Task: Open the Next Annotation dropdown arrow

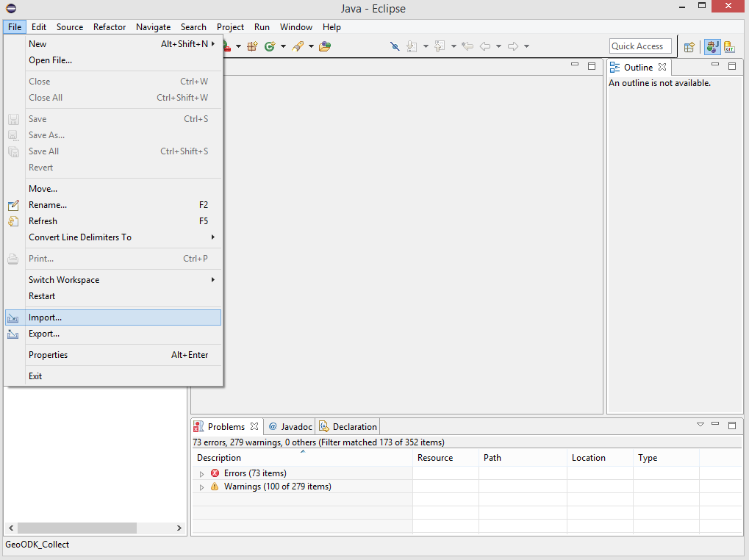Action: point(426,46)
